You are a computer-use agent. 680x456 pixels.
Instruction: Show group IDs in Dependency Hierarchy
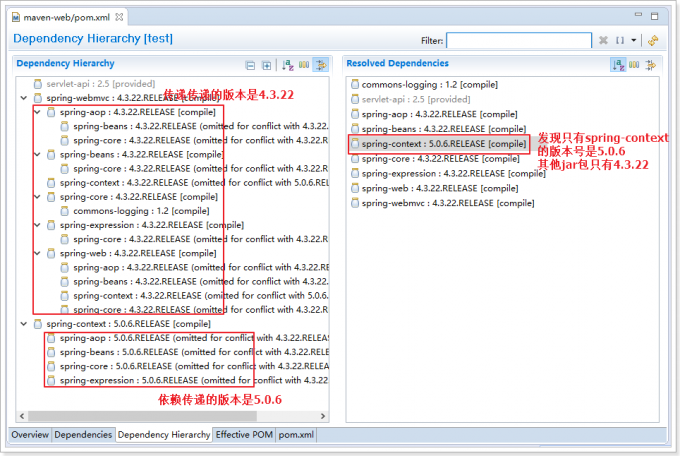pos(304,65)
